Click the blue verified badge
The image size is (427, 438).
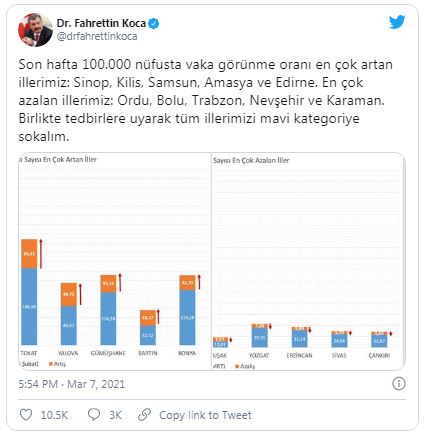point(154,24)
